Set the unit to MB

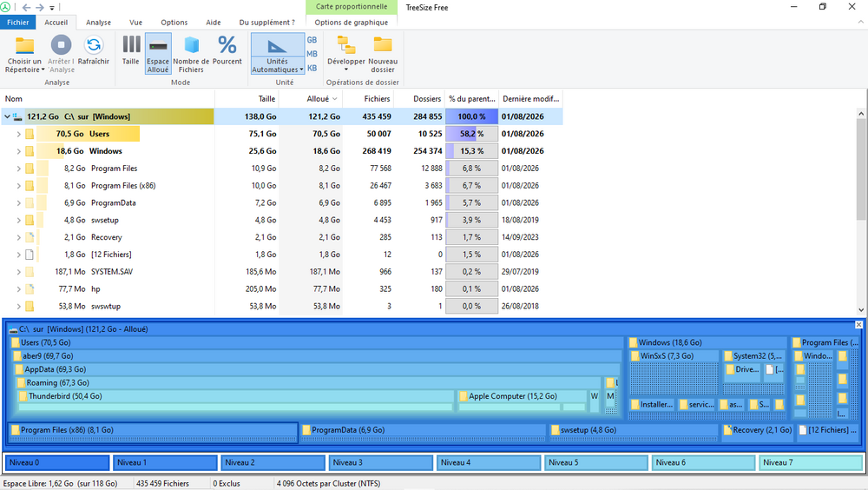tap(312, 54)
